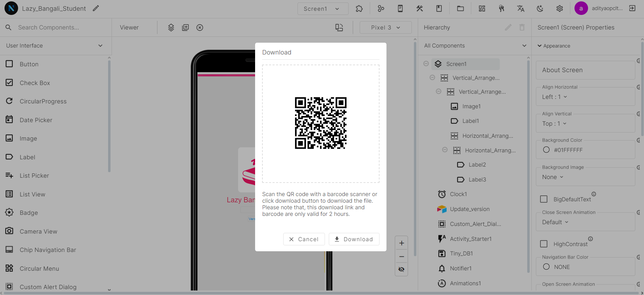Open the Align Vertical dropdown

pyautogui.click(x=585, y=124)
